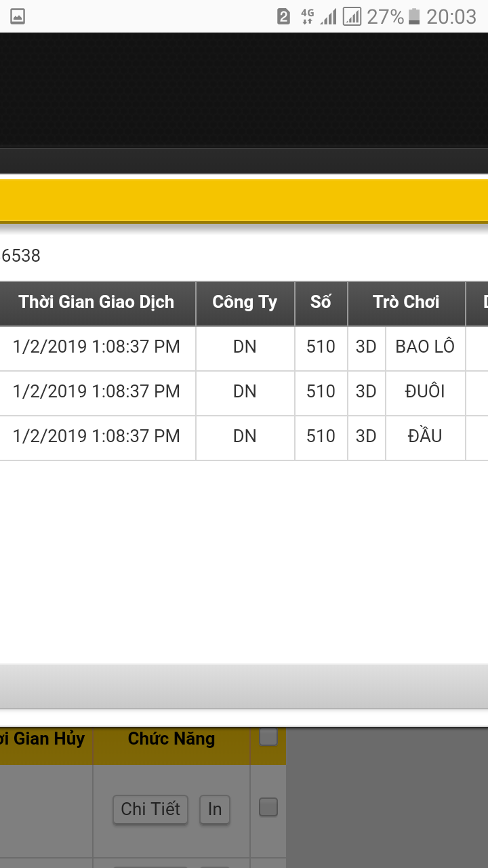Select the ĐUÔI game cell
The image size is (488, 868).
coord(425,392)
